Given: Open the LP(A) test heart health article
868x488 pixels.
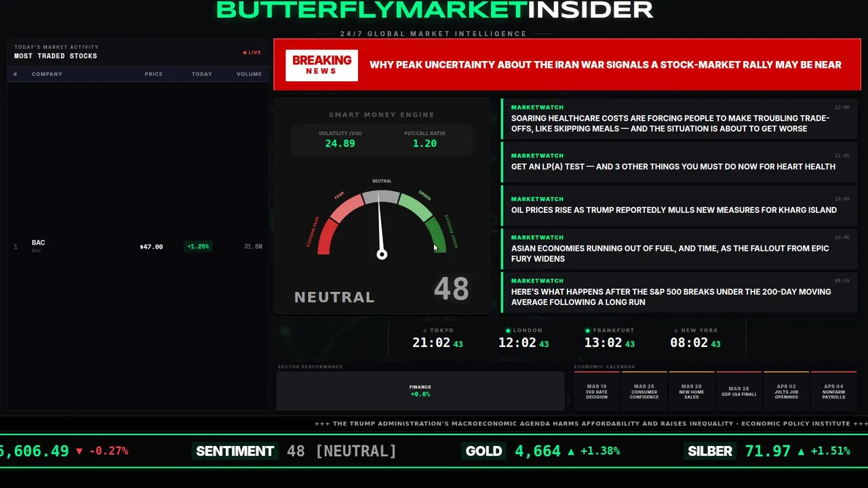Looking at the screenshot, I should pyautogui.click(x=679, y=162).
